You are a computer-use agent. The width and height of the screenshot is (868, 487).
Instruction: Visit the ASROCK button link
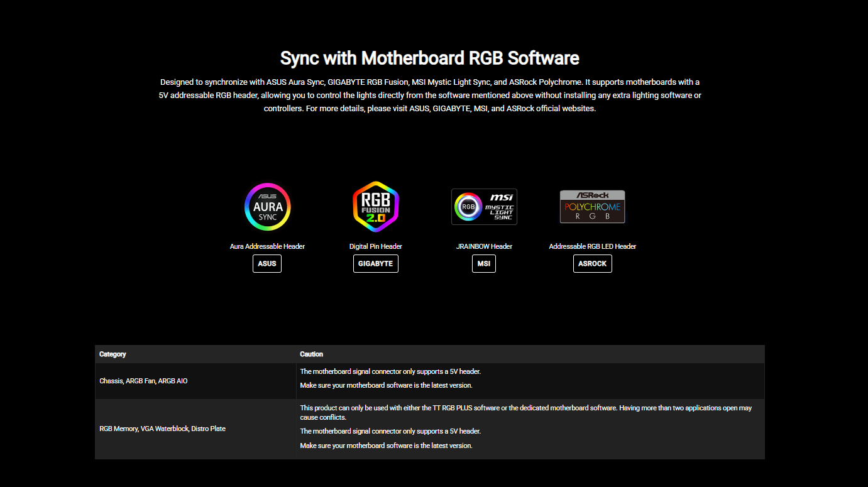[x=592, y=264]
